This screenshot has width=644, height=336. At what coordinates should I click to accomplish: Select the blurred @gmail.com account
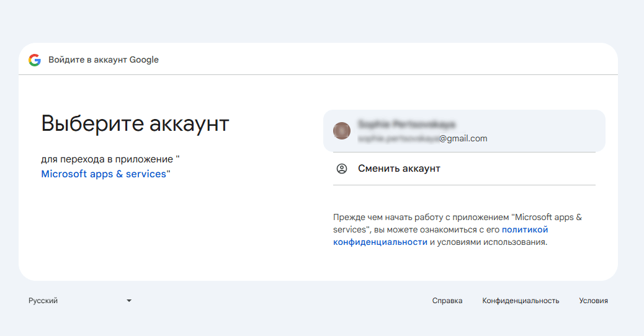click(x=464, y=131)
